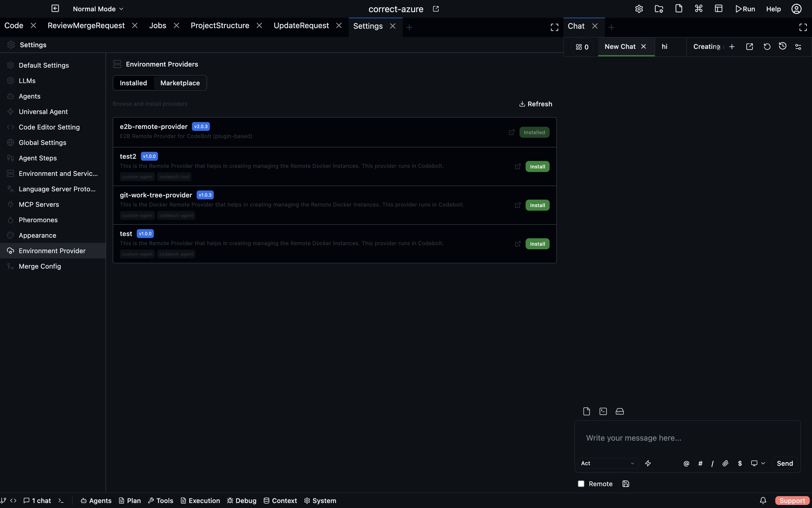
Task: Click the save icon next to Remote
Action: click(x=626, y=484)
